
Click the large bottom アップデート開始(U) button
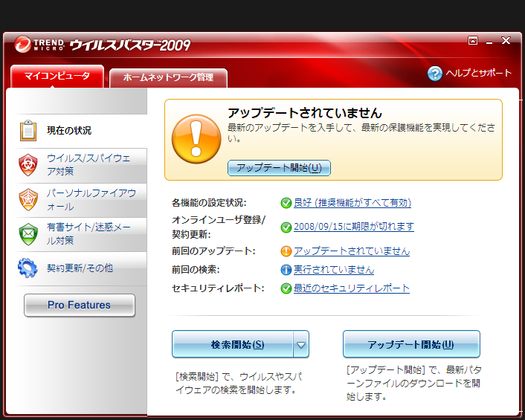[x=411, y=344]
